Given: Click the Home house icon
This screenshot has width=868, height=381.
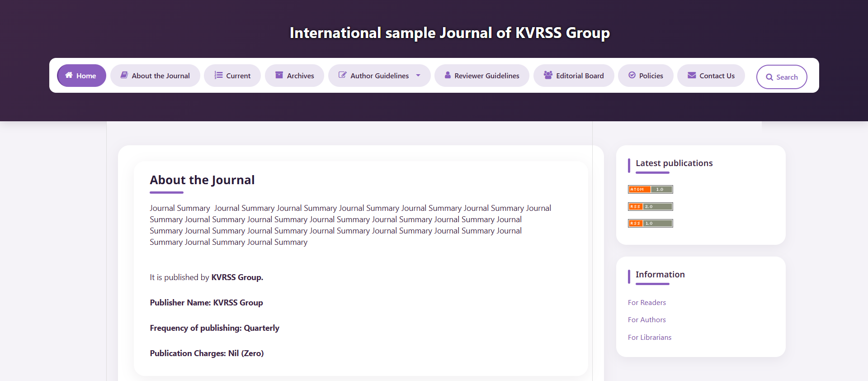Looking at the screenshot, I should point(69,75).
